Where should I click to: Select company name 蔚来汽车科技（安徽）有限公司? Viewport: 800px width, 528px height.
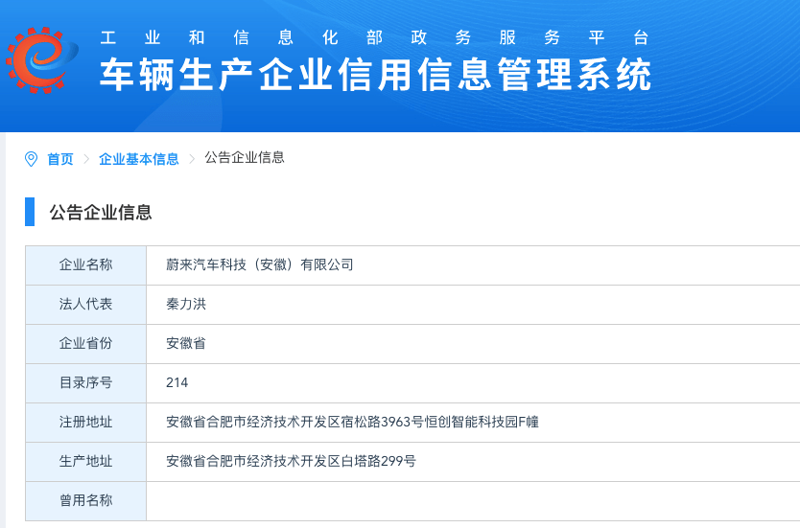(x=260, y=265)
